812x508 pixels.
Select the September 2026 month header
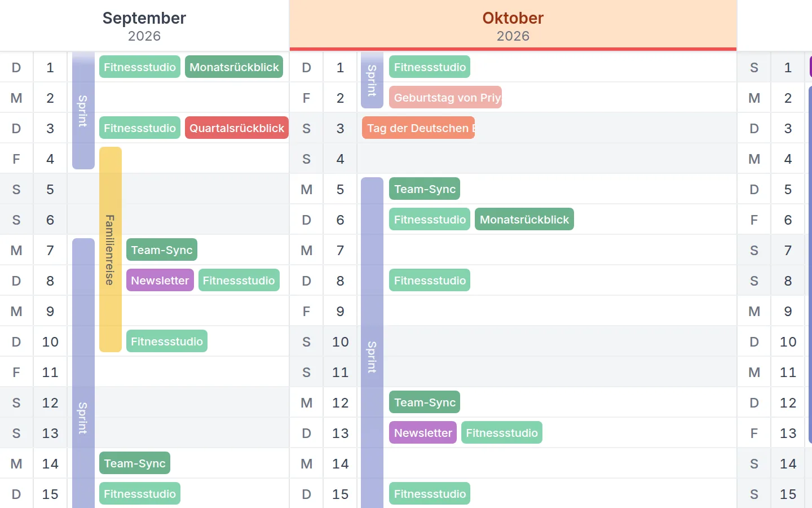click(144, 26)
